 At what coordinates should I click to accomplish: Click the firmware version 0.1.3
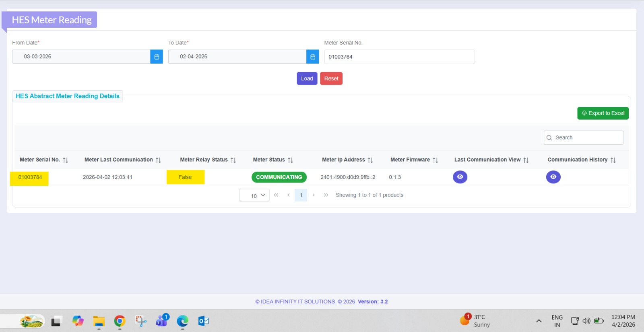pos(395,177)
